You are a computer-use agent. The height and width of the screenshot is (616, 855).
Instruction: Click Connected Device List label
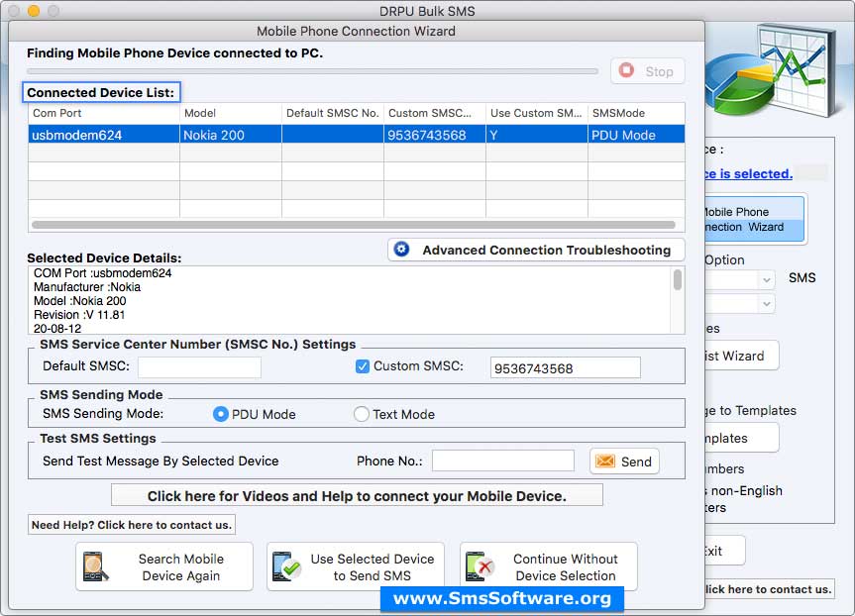click(x=101, y=93)
